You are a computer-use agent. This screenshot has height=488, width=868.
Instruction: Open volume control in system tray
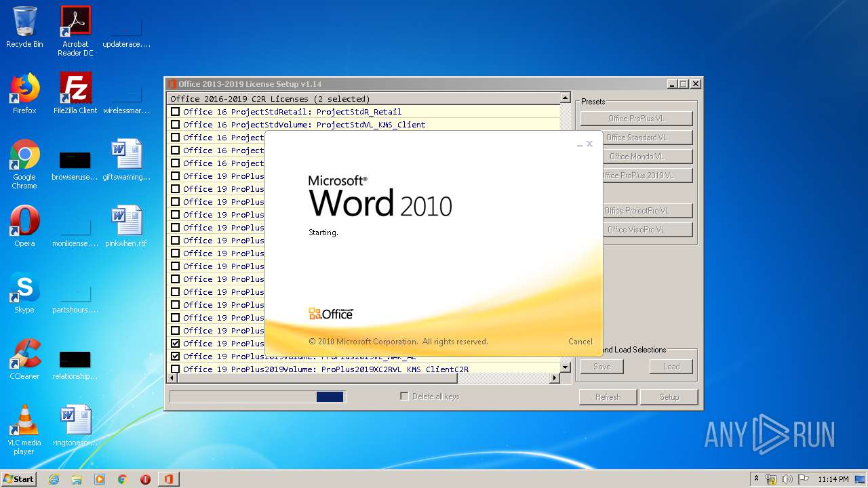787,479
